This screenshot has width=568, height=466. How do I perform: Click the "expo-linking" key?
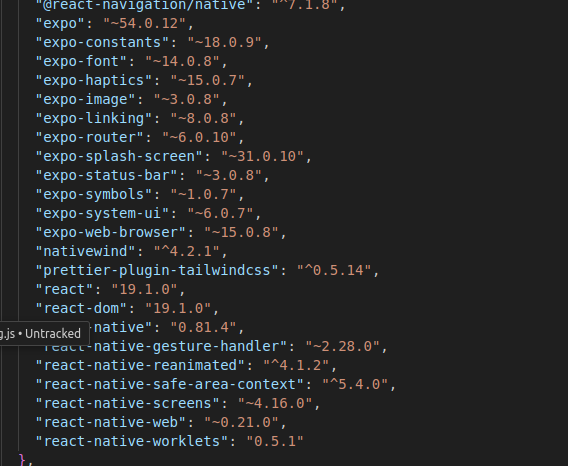tap(95, 118)
